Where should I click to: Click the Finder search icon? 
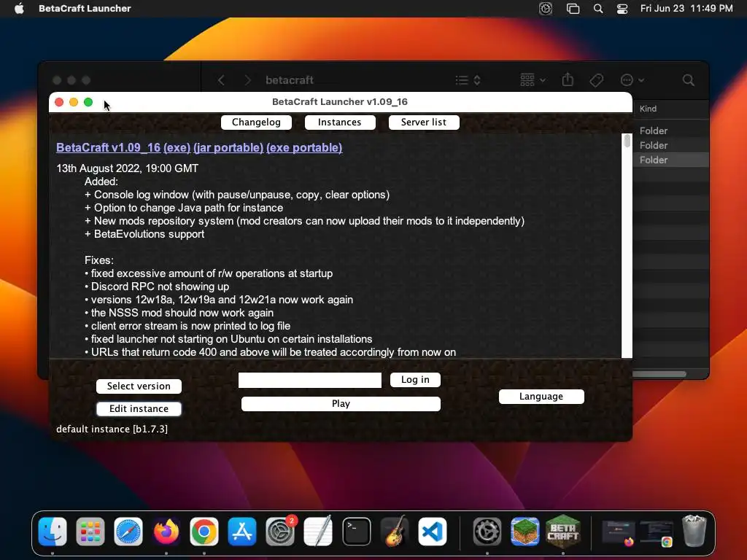tap(688, 80)
